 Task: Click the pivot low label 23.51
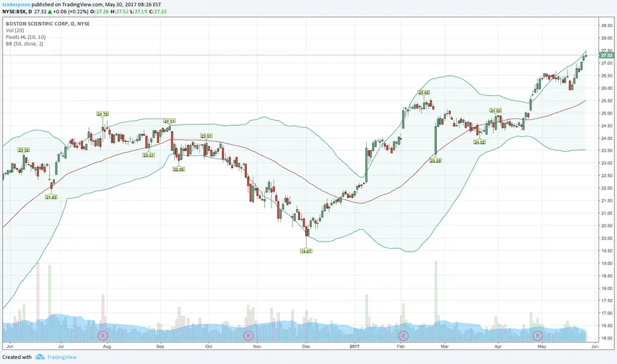(x=149, y=155)
